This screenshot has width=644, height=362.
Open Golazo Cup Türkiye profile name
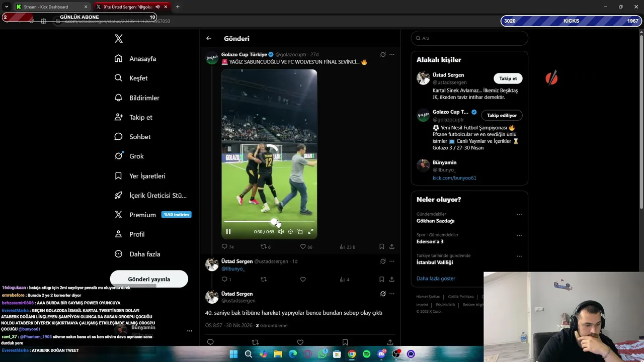click(244, 54)
